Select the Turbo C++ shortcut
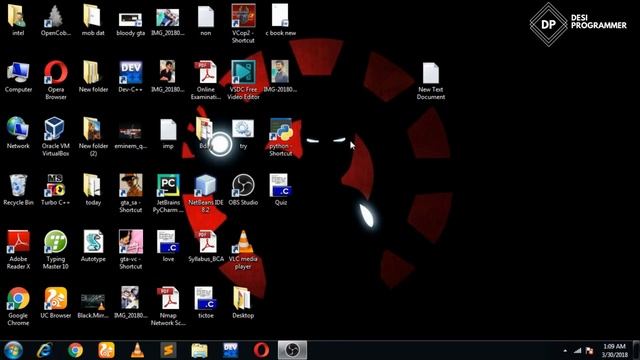Screen dimensions: 640x360 (x=56, y=186)
